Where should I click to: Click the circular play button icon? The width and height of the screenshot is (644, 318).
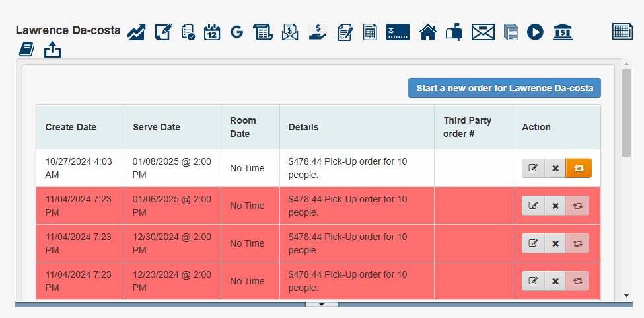click(535, 32)
